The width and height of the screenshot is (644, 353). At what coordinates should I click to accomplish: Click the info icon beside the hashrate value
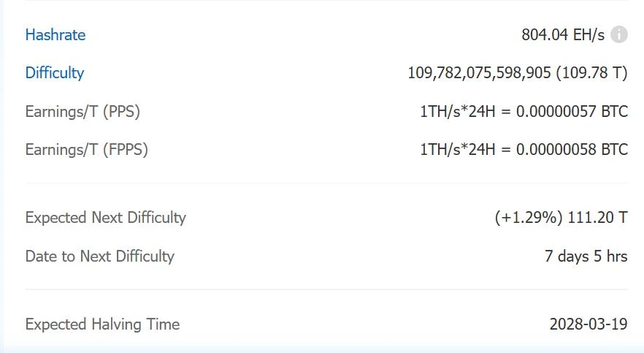(619, 34)
